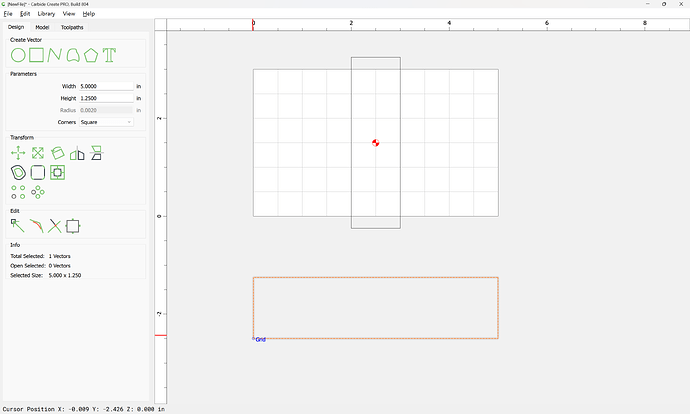Open the View menu

(x=69, y=14)
